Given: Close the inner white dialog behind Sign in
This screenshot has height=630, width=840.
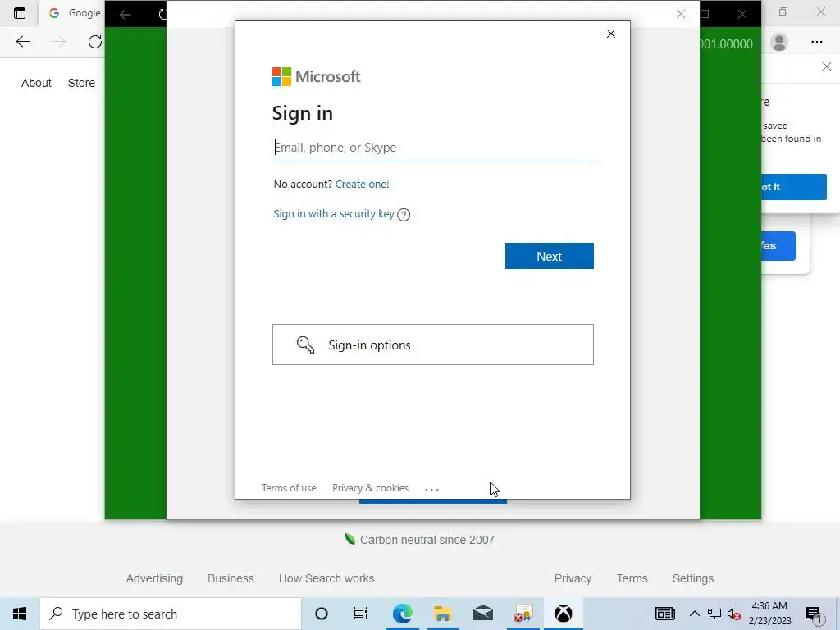Looking at the screenshot, I should pos(680,14).
